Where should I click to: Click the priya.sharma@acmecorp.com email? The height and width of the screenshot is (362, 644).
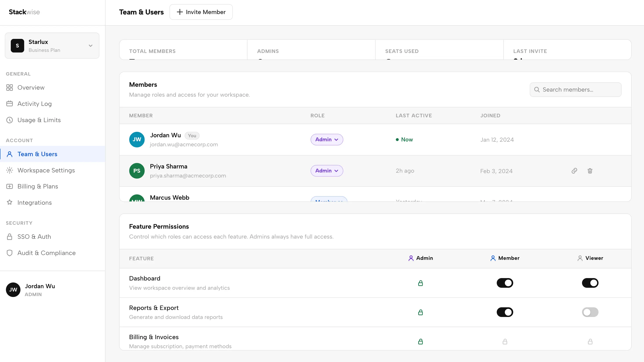pos(188,176)
